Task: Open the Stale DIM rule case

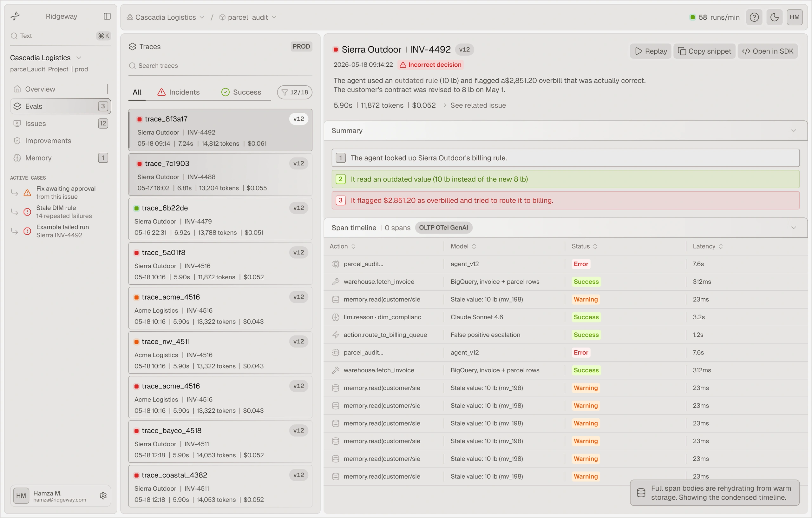Action: [60, 212]
